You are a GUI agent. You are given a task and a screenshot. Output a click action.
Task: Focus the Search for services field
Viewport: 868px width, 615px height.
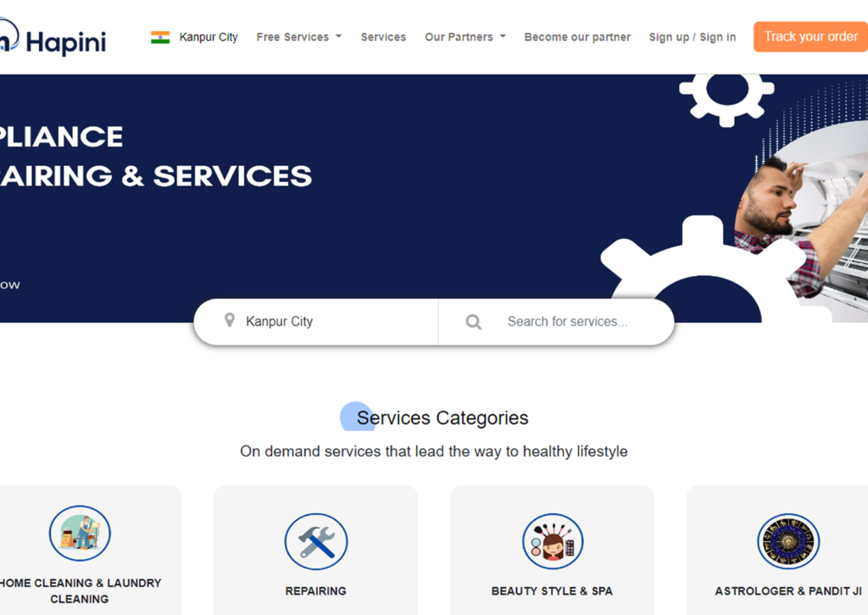tap(568, 321)
